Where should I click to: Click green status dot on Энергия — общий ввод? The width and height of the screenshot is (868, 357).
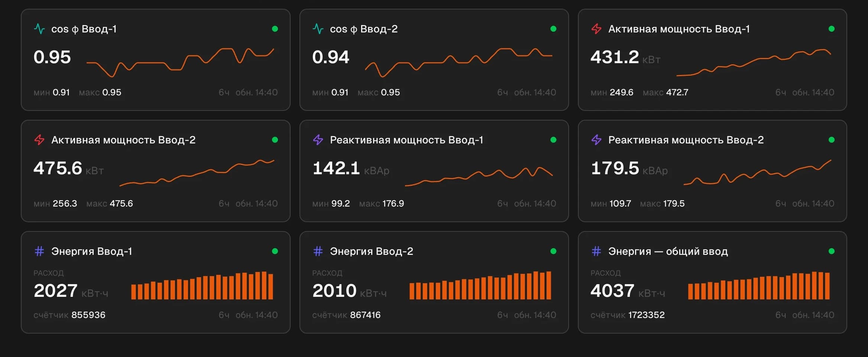pyautogui.click(x=832, y=251)
